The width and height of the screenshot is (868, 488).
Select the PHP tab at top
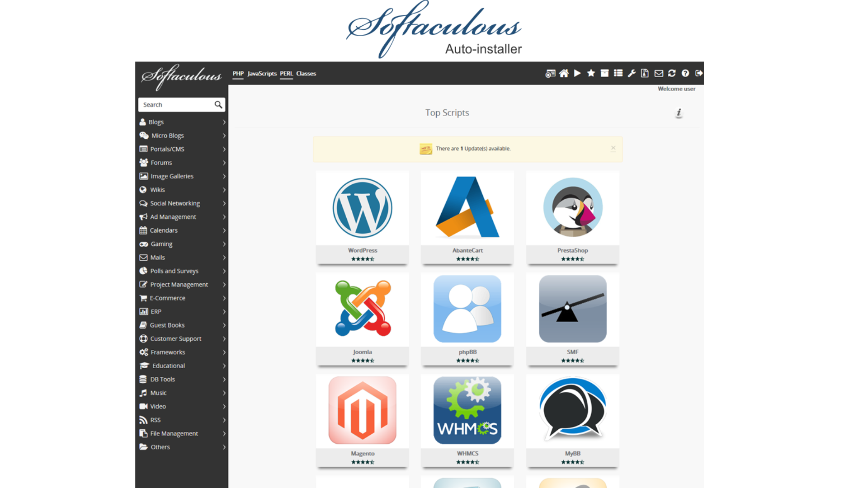pyautogui.click(x=238, y=73)
